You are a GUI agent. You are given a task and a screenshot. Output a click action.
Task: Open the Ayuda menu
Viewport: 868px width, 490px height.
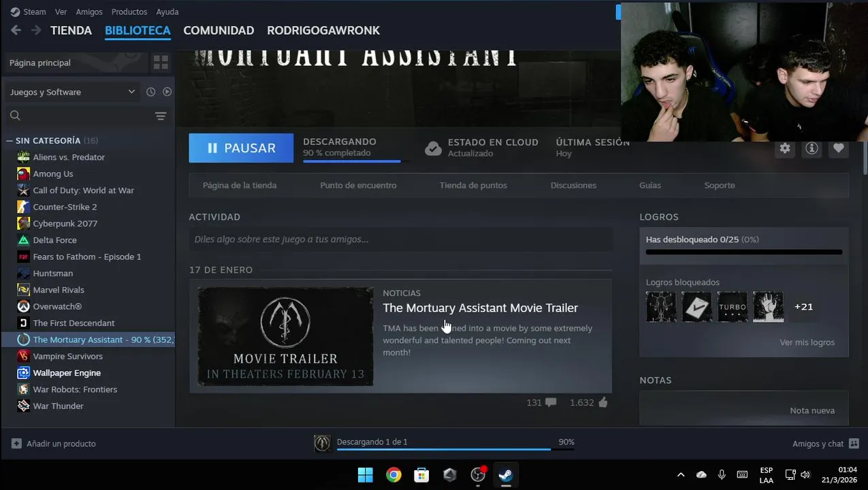[x=167, y=12]
